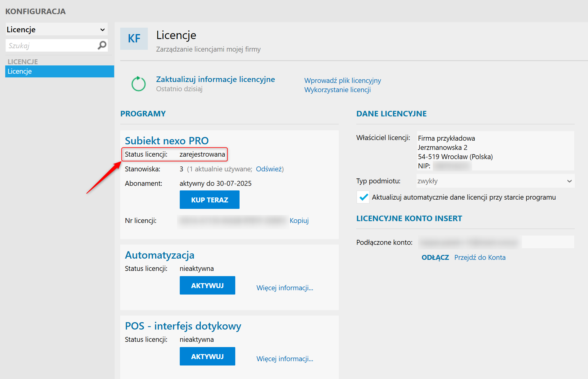Click Odśwież link next to Stanowiska

pyautogui.click(x=269, y=169)
